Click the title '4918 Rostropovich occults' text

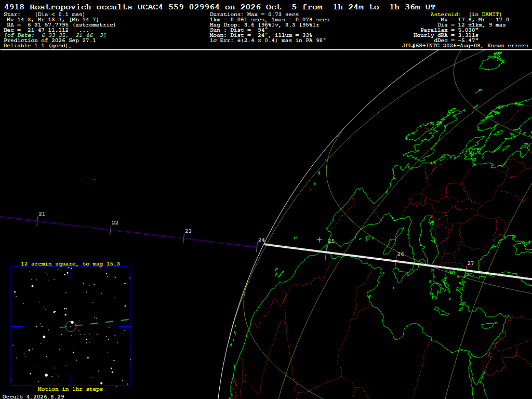pyautogui.click(x=68, y=7)
